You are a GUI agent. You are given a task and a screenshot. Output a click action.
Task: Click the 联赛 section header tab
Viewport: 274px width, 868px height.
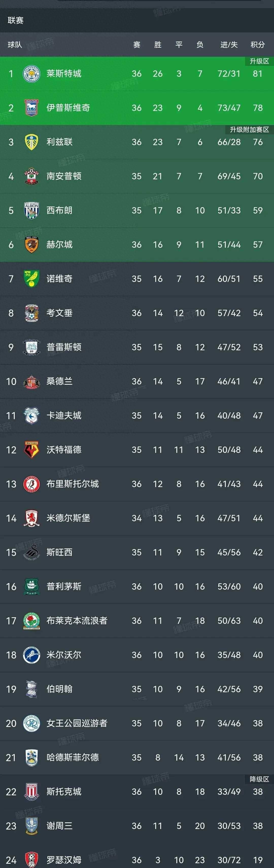pyautogui.click(x=15, y=21)
